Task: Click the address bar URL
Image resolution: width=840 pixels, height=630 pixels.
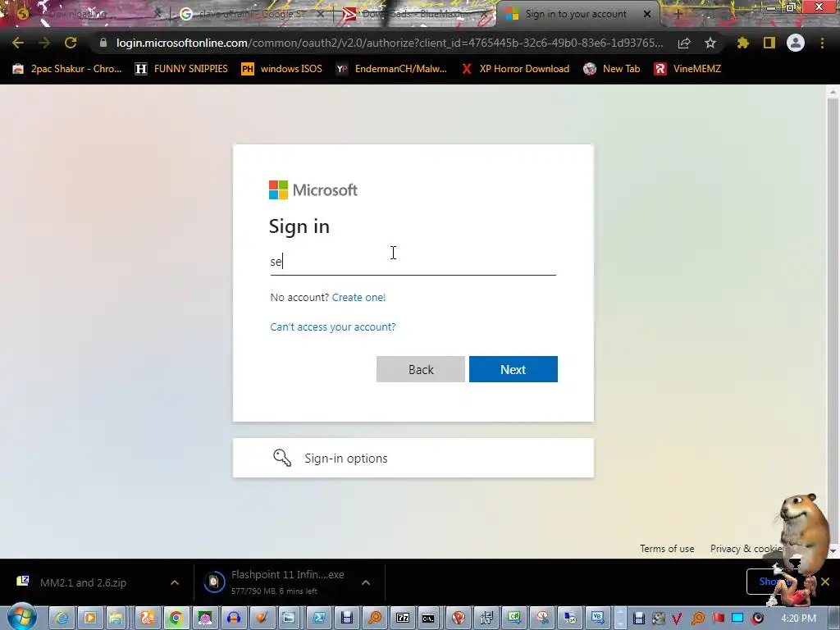Action: point(390,43)
